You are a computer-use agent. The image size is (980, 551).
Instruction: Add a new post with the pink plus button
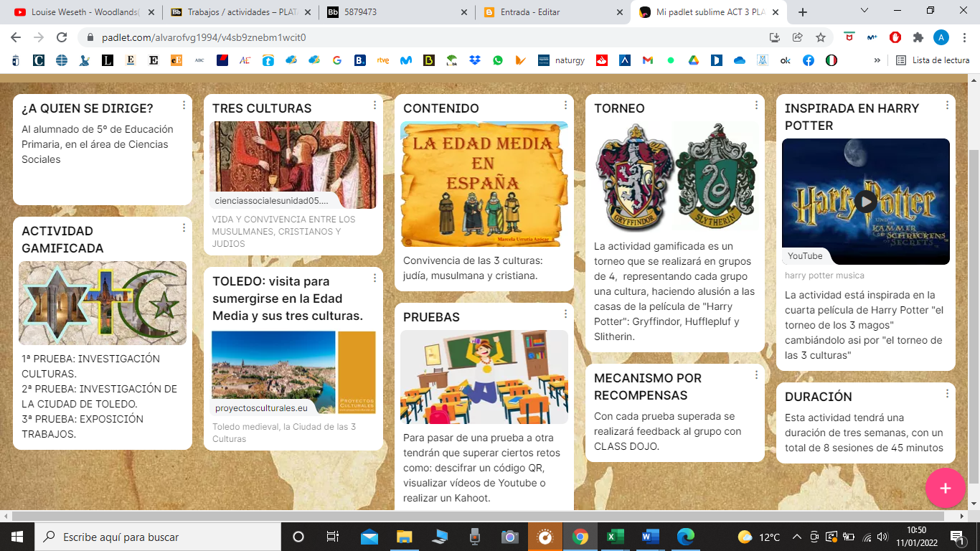[945, 488]
